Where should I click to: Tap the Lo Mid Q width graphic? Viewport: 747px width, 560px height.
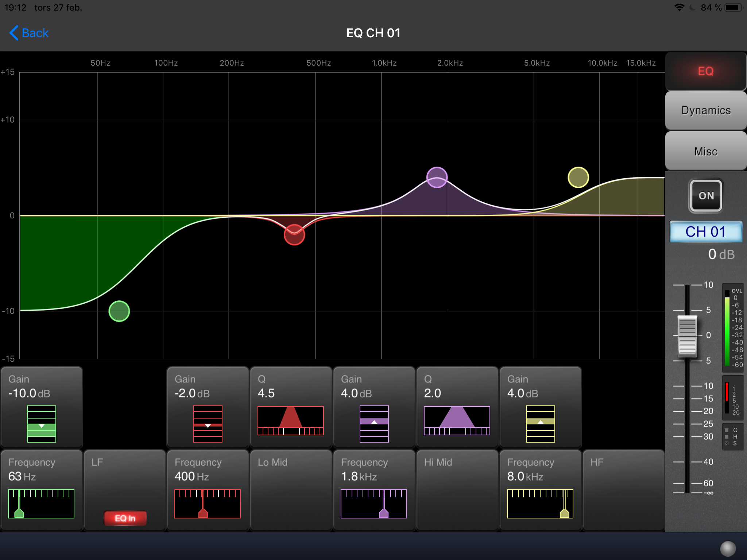(291, 420)
